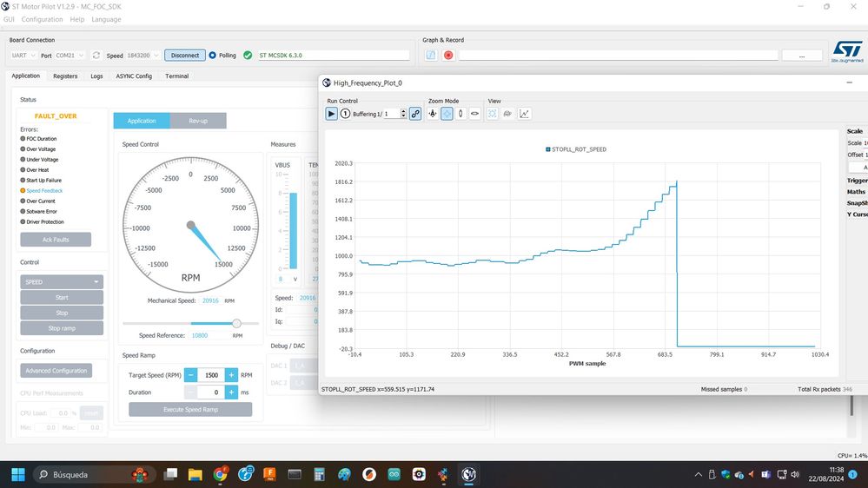Open the SPEED control mode dropdown

point(62,281)
